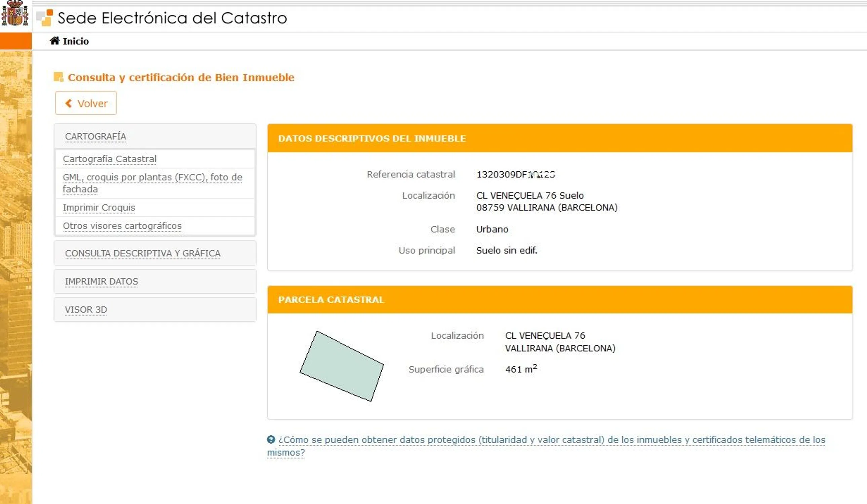This screenshot has height=504, width=867.
Task: Open Cartografía Catastral link
Action: click(109, 159)
